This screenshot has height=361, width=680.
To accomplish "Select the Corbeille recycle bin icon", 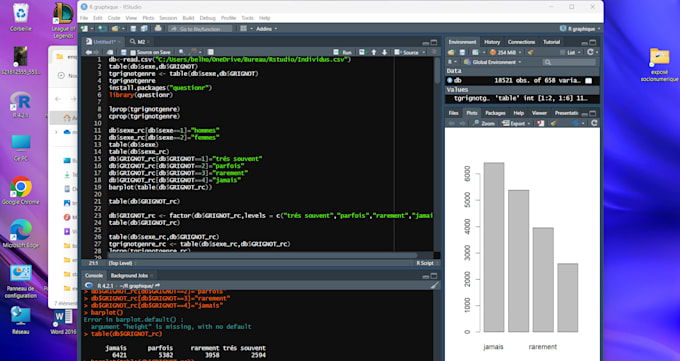I will [21, 17].
